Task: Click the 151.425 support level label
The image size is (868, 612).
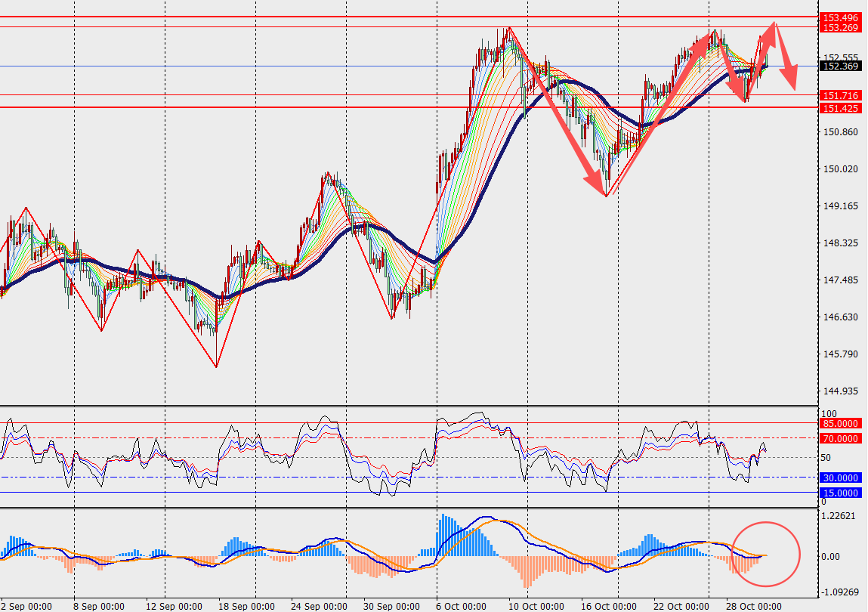Action: 840,108
